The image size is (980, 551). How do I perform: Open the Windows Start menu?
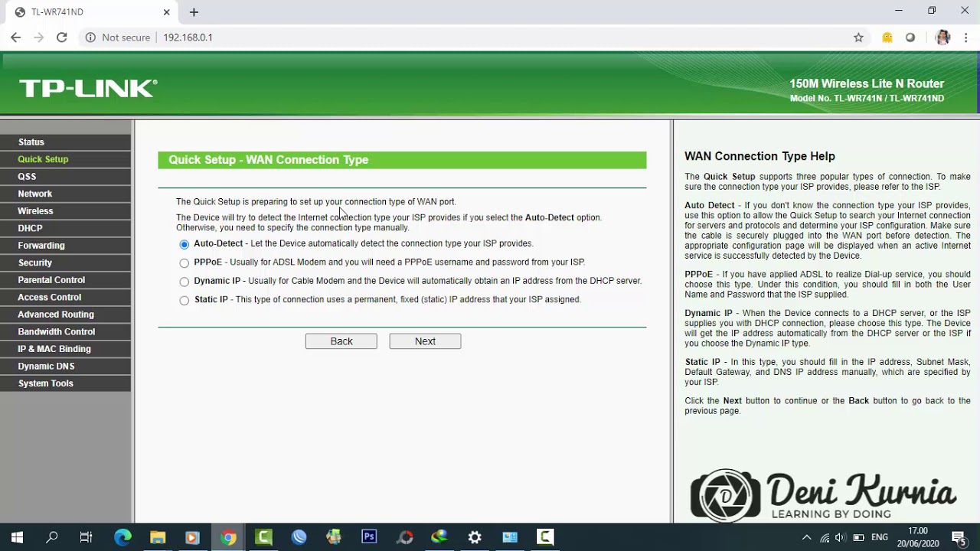point(17,537)
